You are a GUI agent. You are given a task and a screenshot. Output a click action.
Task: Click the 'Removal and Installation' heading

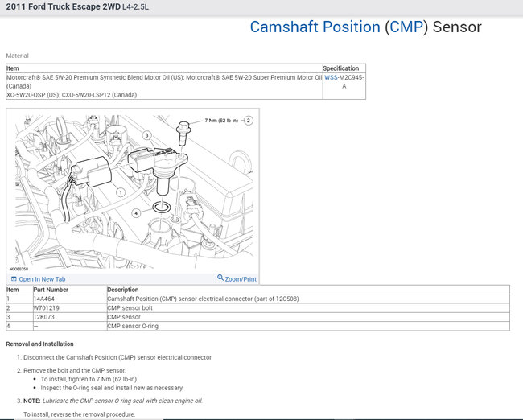pos(39,344)
